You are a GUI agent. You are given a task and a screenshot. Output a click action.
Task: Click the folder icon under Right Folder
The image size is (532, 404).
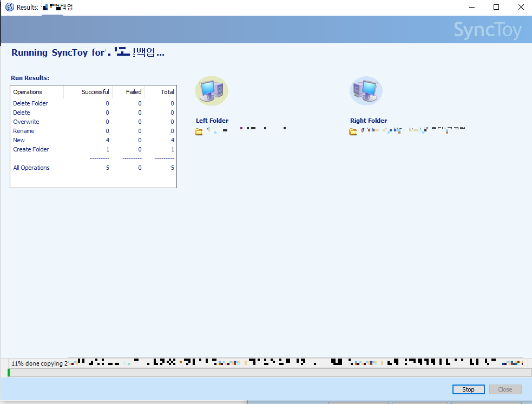(353, 131)
